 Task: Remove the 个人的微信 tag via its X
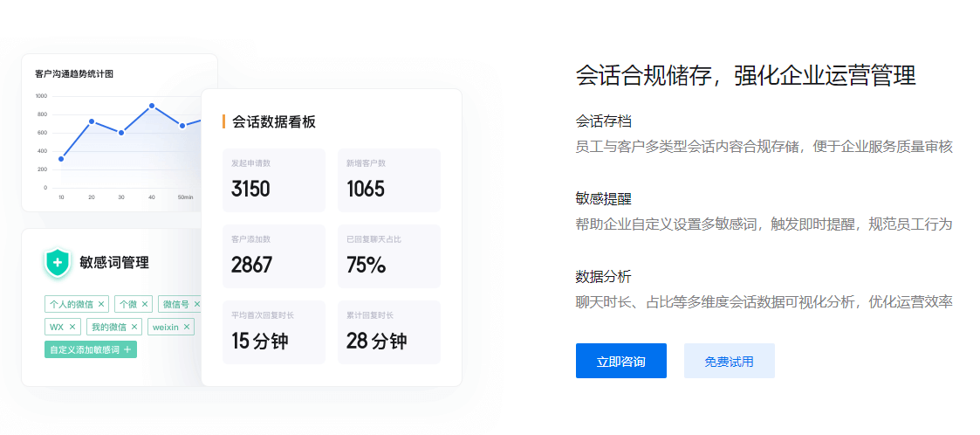coord(101,304)
